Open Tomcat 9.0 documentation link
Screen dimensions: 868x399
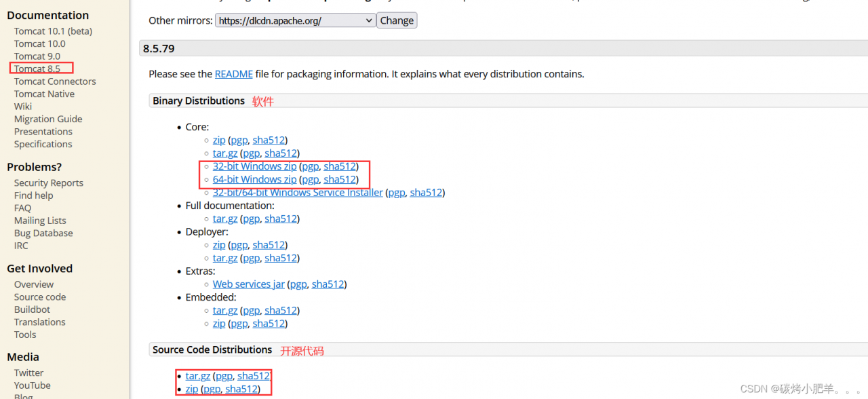tap(37, 56)
